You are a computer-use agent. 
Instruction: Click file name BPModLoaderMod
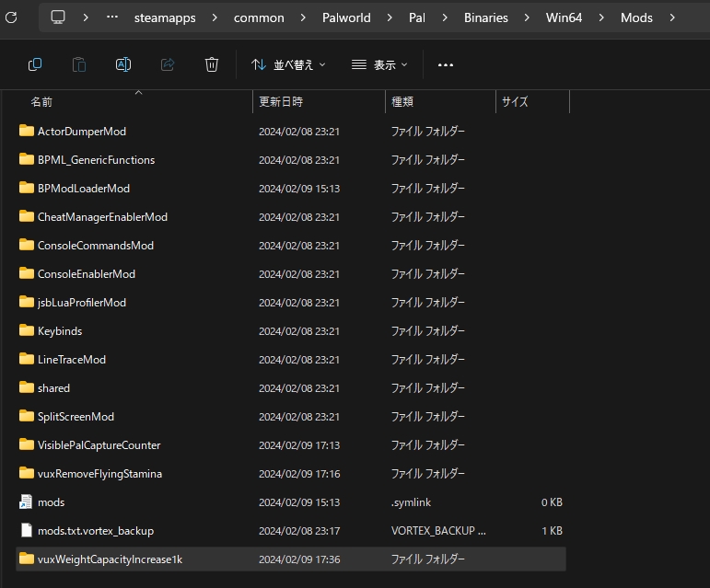point(84,189)
